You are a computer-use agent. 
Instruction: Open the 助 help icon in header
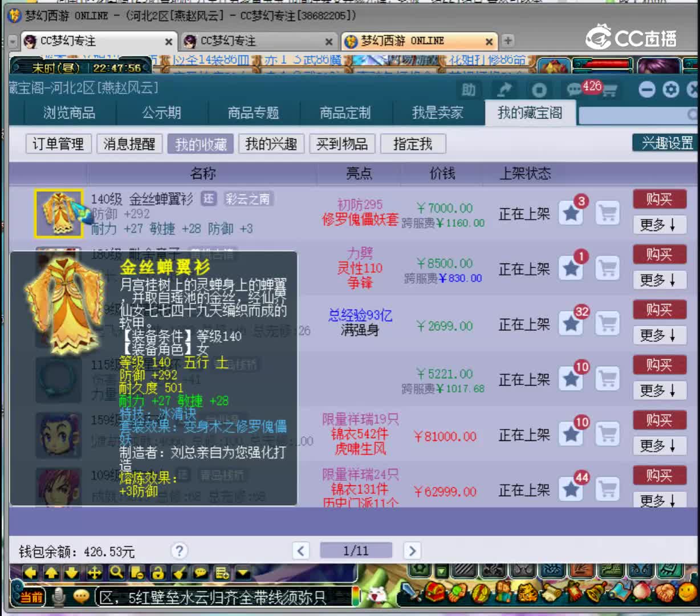click(469, 90)
